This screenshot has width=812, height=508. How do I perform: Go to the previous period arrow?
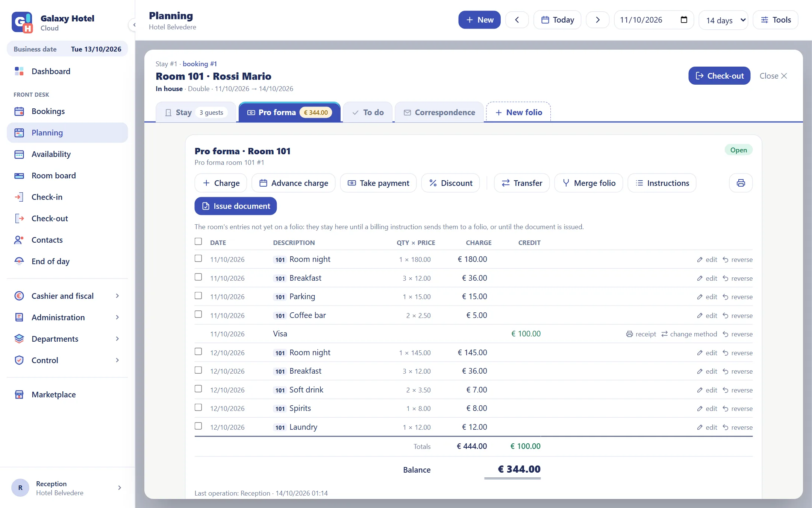(517, 20)
